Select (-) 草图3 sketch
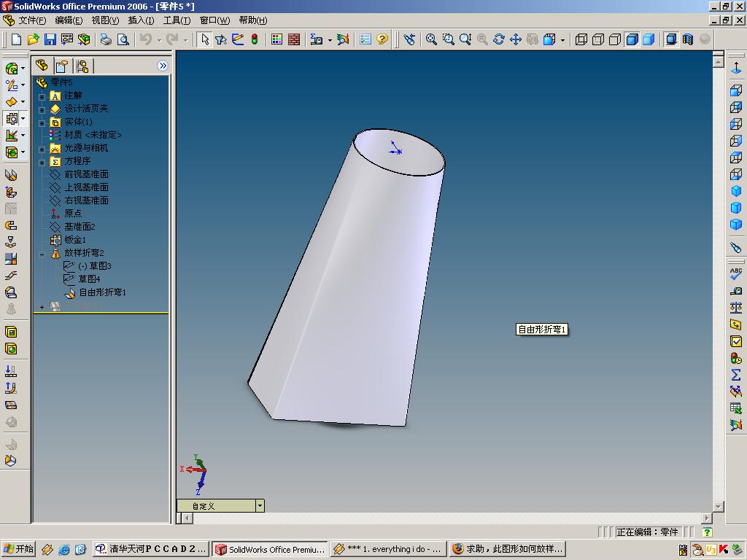Screen dimensions: 747x560 tap(94, 265)
